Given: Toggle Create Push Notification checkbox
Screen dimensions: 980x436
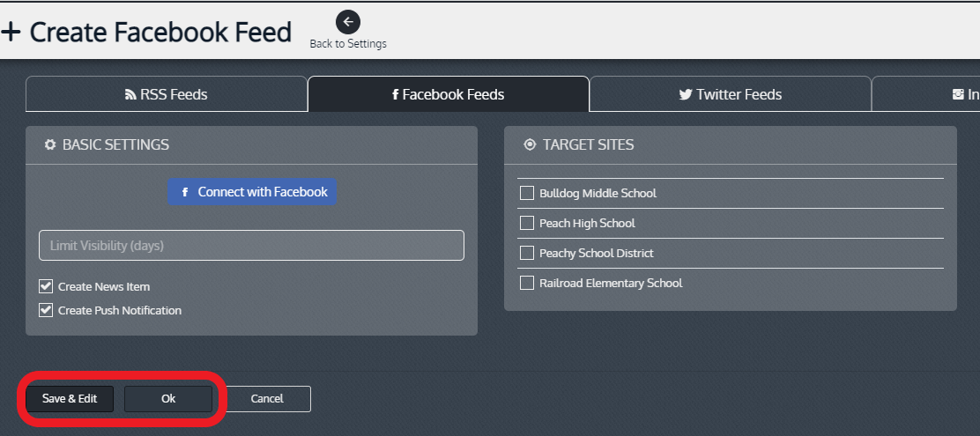Looking at the screenshot, I should click(x=46, y=310).
